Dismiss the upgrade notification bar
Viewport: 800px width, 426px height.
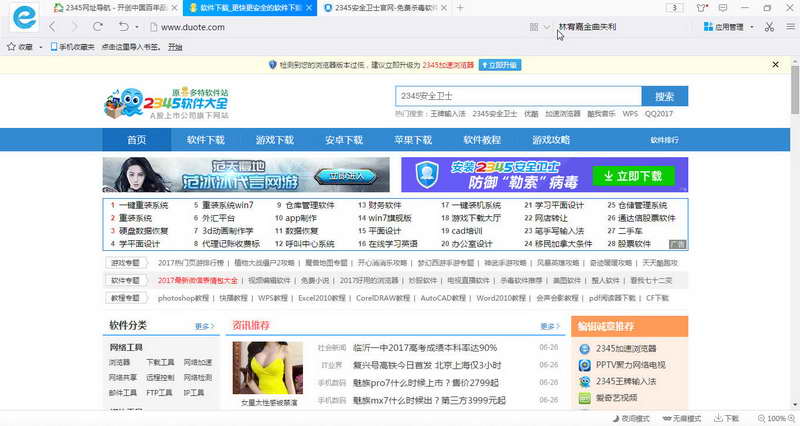[x=776, y=65]
